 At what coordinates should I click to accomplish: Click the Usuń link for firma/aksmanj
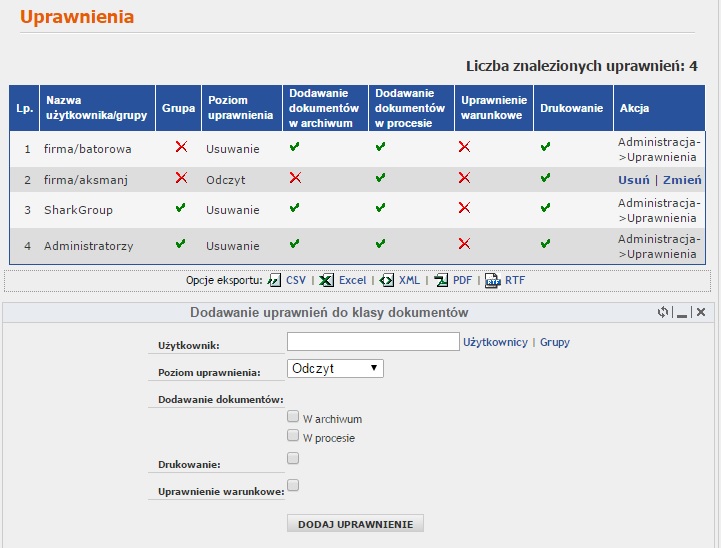(x=634, y=180)
